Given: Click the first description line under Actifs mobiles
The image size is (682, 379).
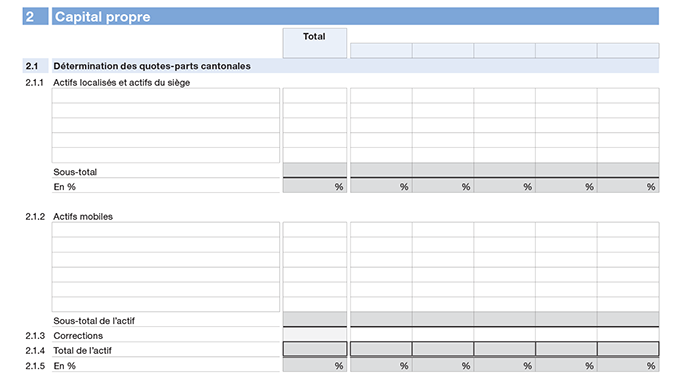Looking at the screenshot, I should (x=166, y=230).
